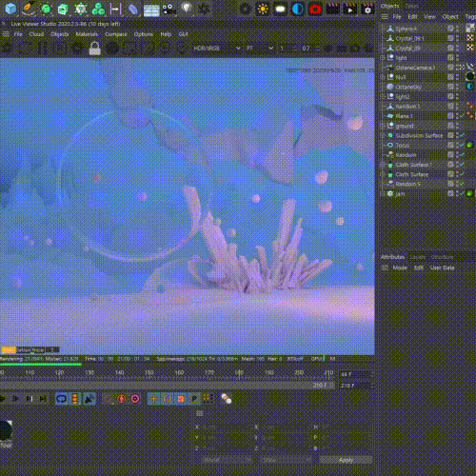Open the Materials menu in Live Viewer
Image resolution: width=476 pixels, height=476 pixels.
[x=87, y=34]
